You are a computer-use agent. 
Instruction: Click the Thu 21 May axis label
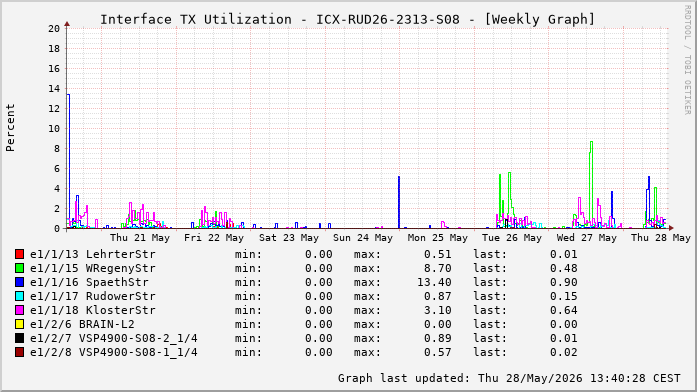point(140,238)
